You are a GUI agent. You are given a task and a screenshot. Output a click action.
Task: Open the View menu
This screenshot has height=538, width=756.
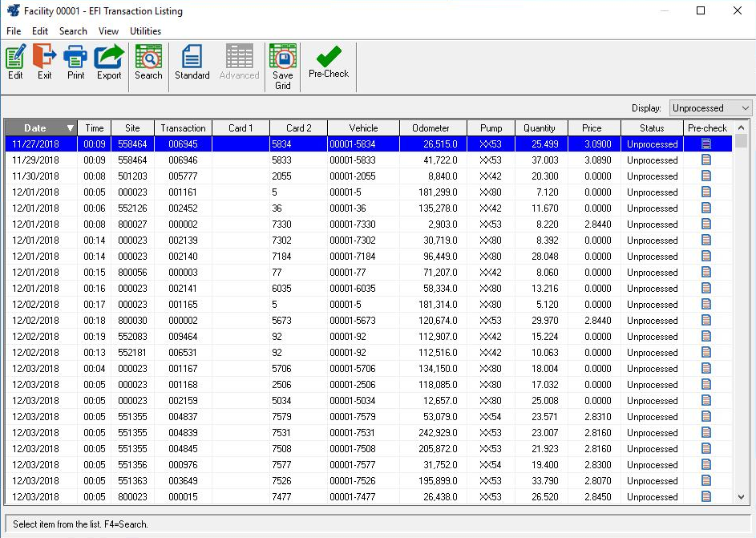point(108,31)
